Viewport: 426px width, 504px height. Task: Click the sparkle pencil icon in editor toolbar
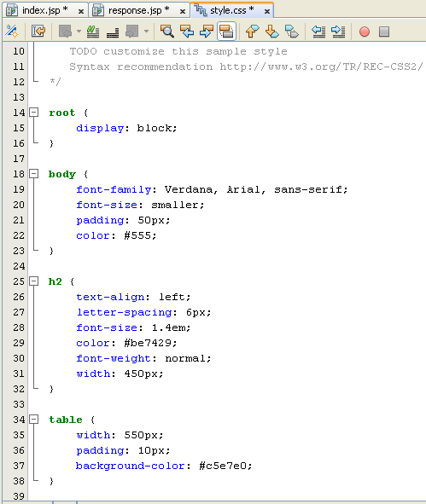click(12, 32)
